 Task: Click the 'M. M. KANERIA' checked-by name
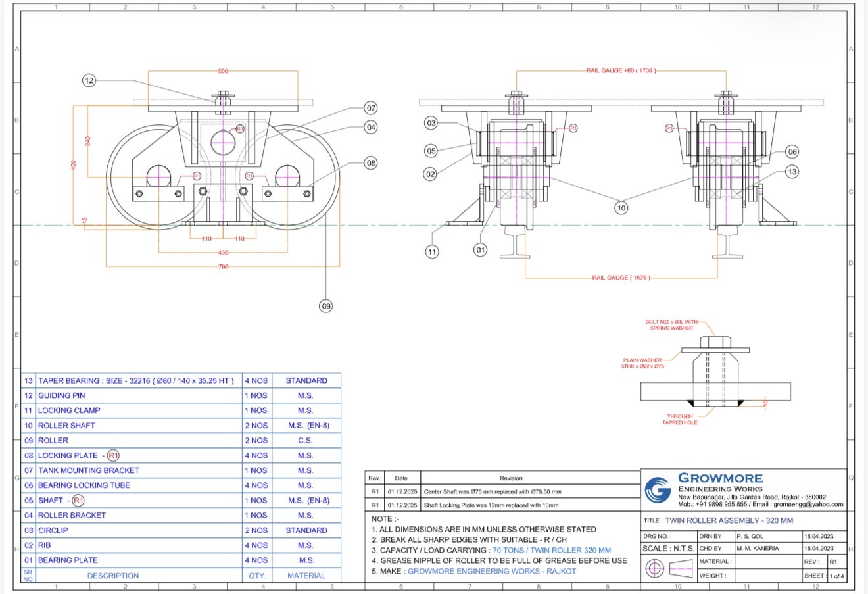coord(758,548)
